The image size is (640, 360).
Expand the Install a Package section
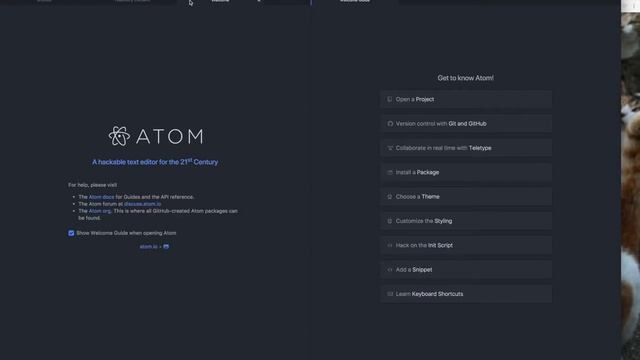tap(466, 172)
